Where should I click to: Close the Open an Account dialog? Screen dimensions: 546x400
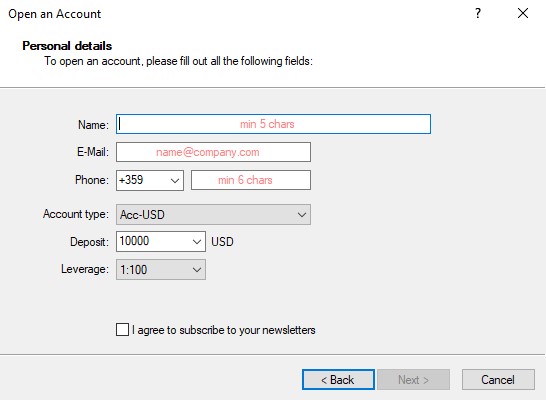[x=523, y=14]
